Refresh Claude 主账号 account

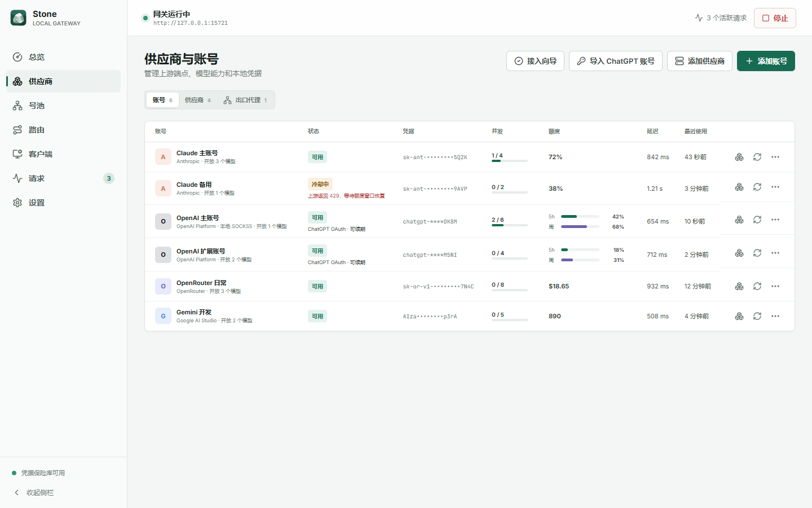click(x=757, y=157)
